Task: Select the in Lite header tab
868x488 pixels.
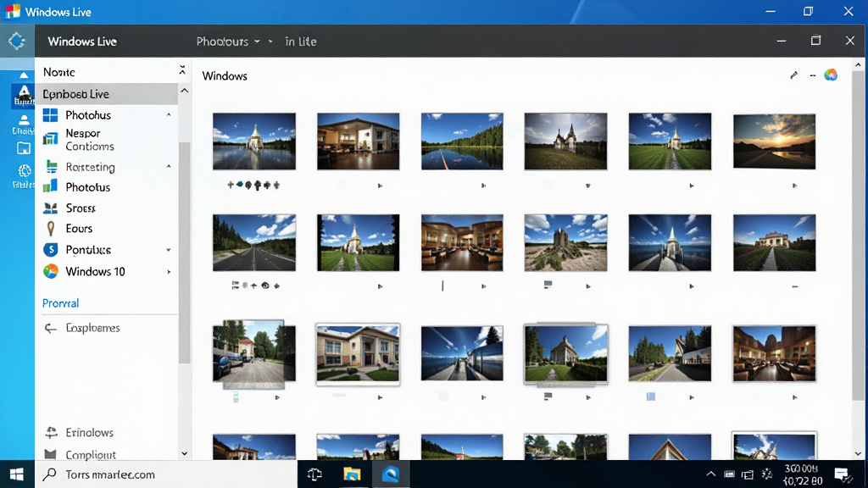Action: [x=301, y=42]
